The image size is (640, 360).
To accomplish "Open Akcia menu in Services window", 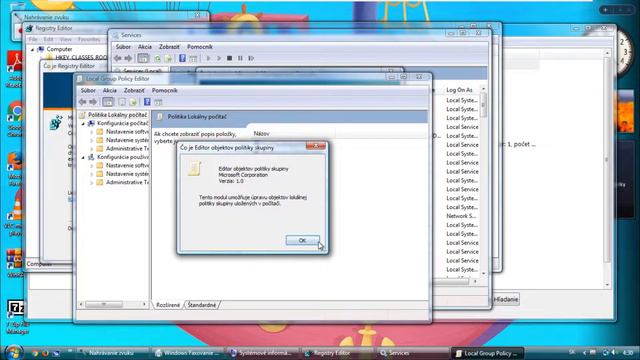I will coord(144,47).
